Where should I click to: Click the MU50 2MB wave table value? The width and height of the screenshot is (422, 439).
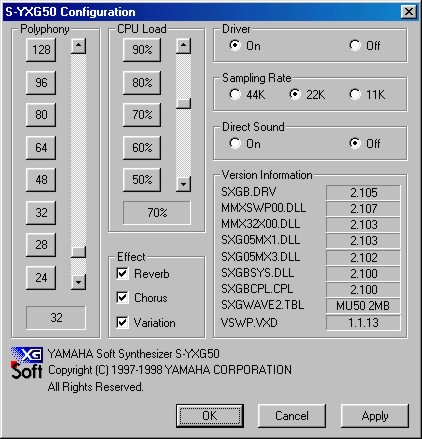tap(363, 306)
